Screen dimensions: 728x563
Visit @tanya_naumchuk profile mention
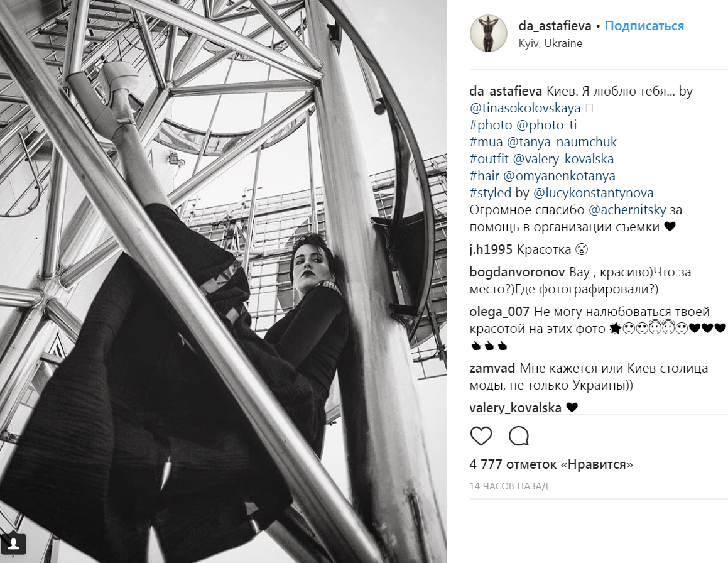[x=562, y=141]
